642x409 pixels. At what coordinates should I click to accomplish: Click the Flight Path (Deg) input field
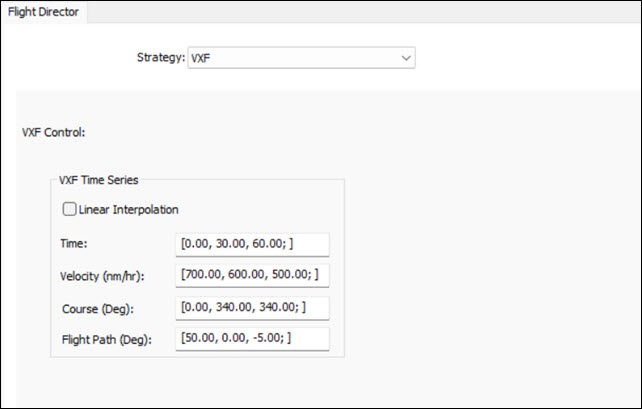click(252, 339)
